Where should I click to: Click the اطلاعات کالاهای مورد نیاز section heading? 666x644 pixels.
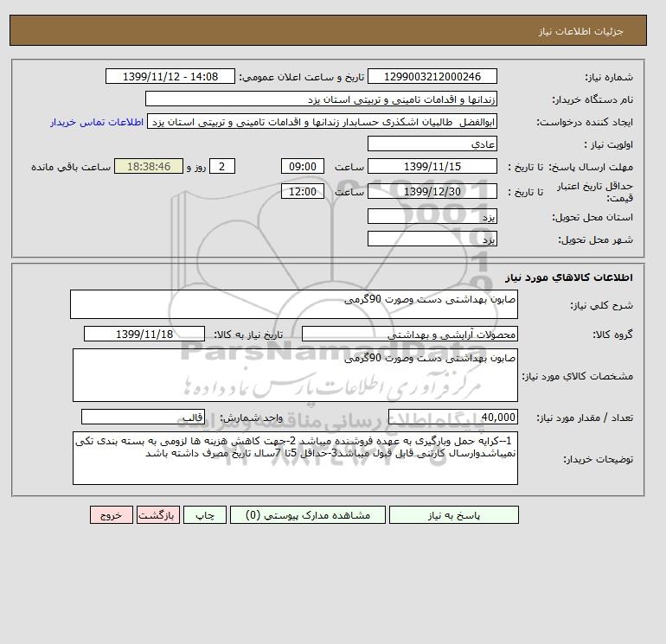569,277
